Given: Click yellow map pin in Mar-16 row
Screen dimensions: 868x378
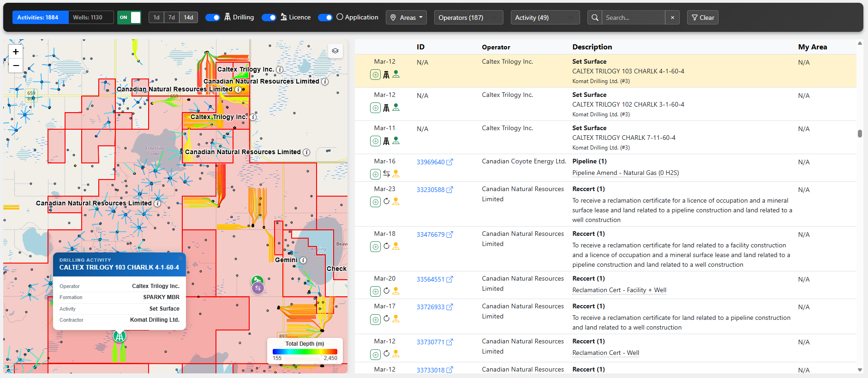Looking at the screenshot, I should [396, 174].
